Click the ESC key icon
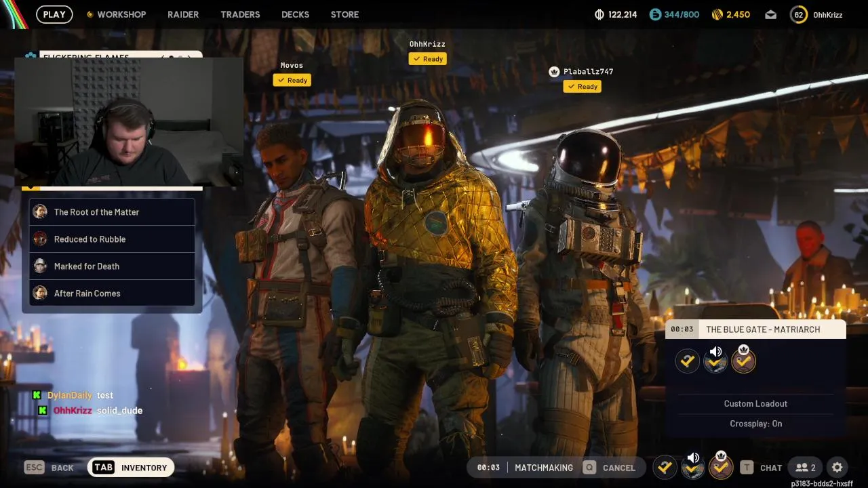The width and height of the screenshot is (868, 488). click(35, 468)
